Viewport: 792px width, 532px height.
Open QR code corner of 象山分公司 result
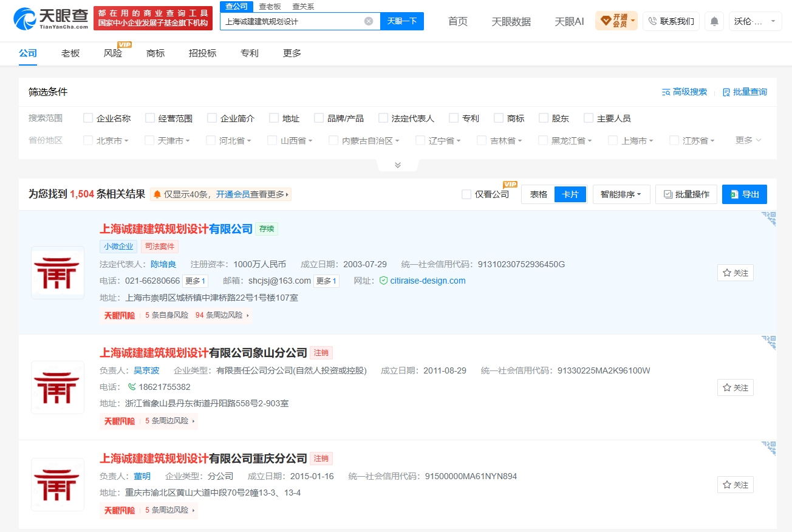tap(769, 342)
